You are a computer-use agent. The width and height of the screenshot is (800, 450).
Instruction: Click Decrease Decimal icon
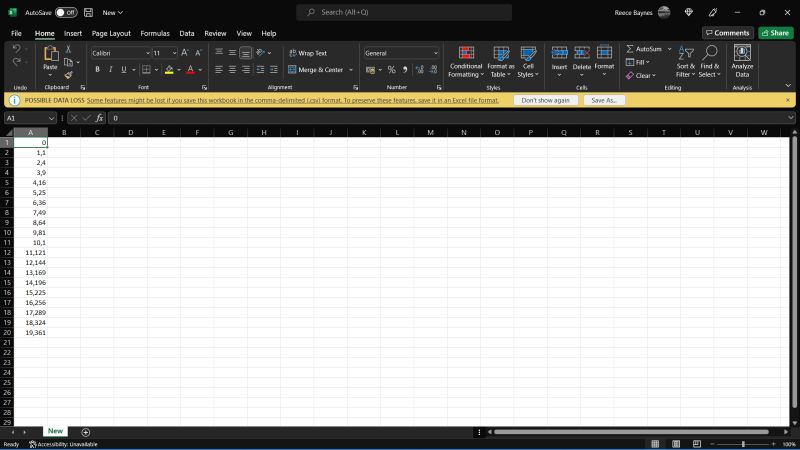click(x=433, y=70)
